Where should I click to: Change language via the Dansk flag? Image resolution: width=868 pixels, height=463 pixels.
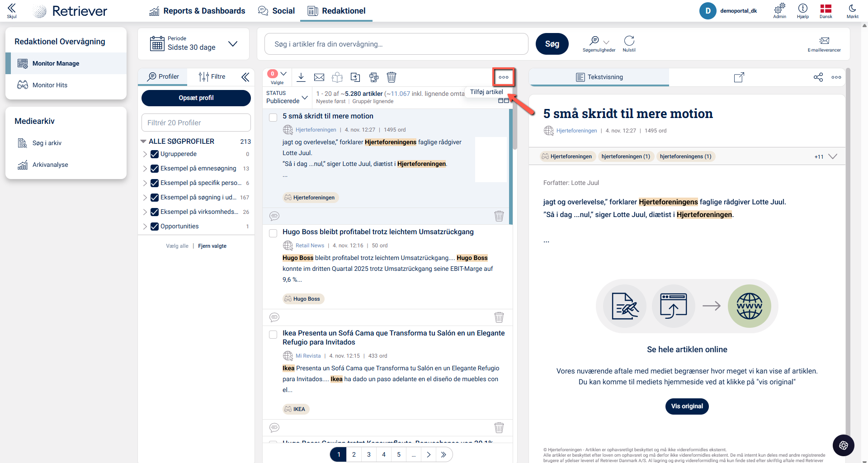click(826, 10)
